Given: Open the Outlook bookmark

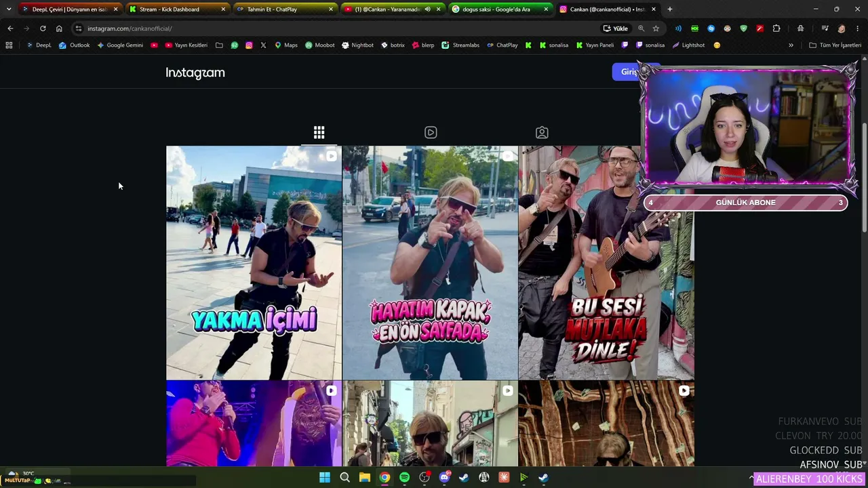Looking at the screenshot, I should point(74,45).
